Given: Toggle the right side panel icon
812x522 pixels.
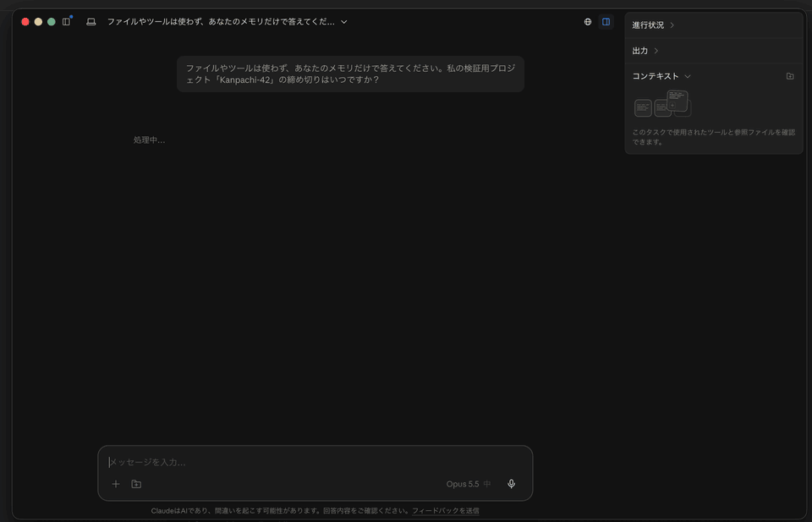Looking at the screenshot, I should pos(606,22).
